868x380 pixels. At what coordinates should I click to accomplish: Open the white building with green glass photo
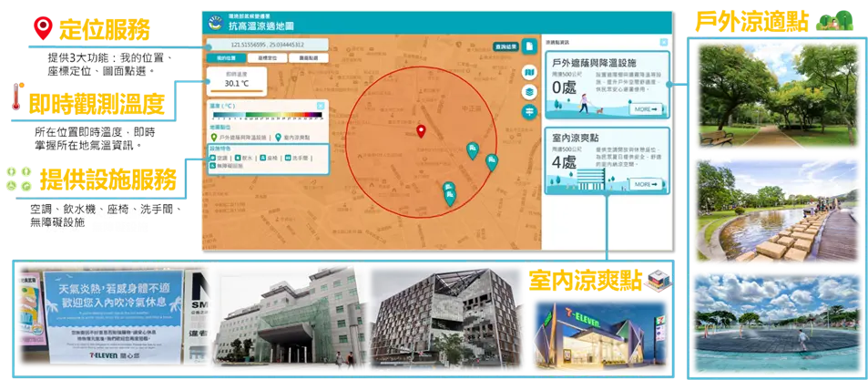[289, 318]
